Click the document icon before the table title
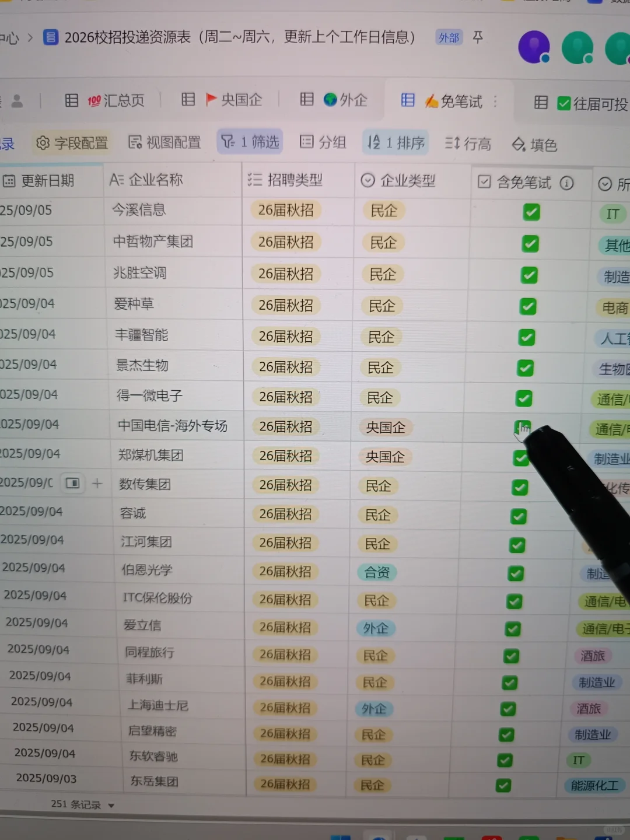 point(51,37)
